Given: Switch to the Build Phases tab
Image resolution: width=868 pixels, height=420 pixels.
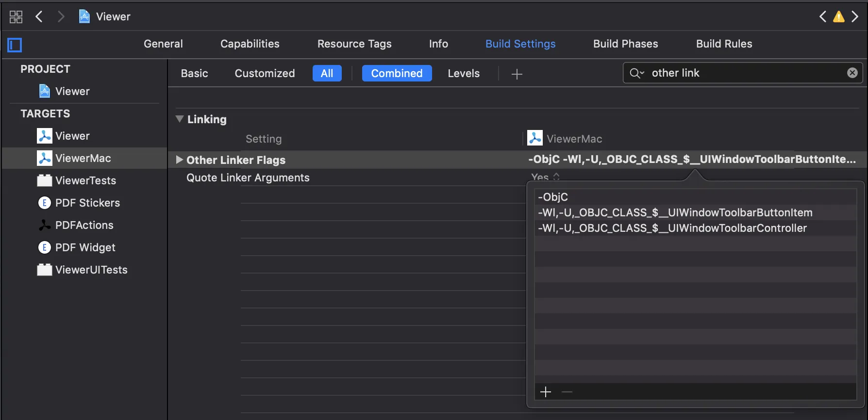Looking at the screenshot, I should click(625, 44).
